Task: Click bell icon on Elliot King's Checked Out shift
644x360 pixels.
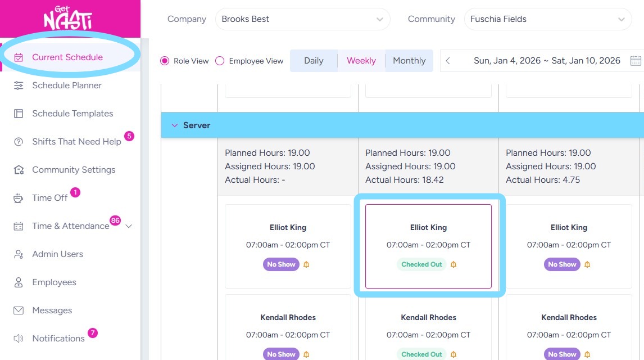Action: pyautogui.click(x=453, y=264)
